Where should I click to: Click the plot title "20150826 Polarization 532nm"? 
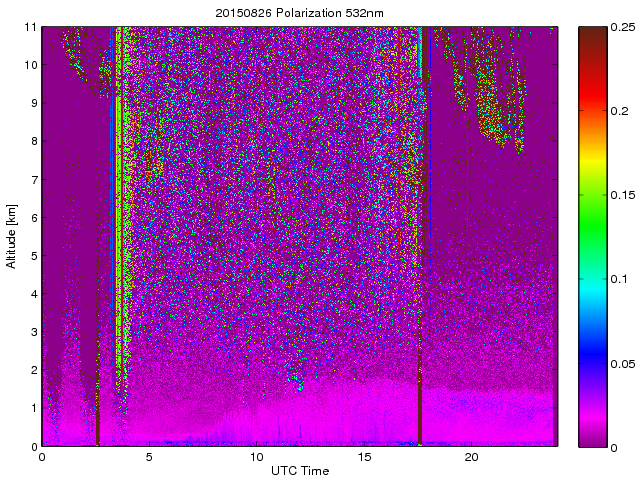point(299,13)
